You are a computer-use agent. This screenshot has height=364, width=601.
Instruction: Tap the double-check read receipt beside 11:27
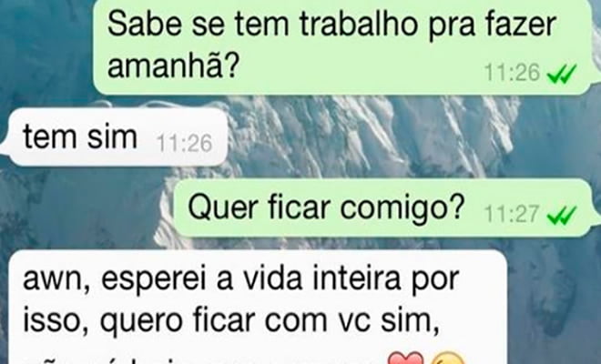point(562,215)
